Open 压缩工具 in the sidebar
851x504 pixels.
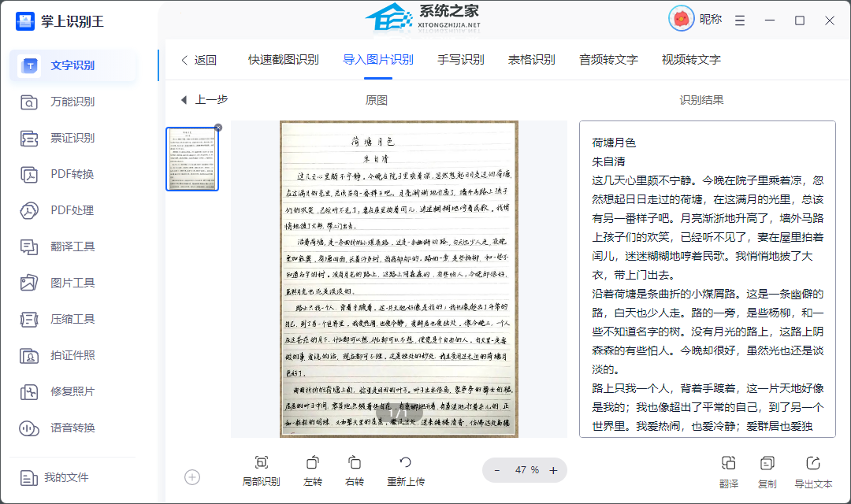tap(72, 320)
